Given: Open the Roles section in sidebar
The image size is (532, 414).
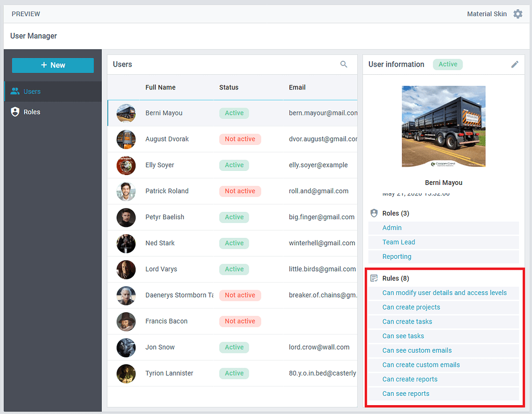Looking at the screenshot, I should click(x=53, y=112).
